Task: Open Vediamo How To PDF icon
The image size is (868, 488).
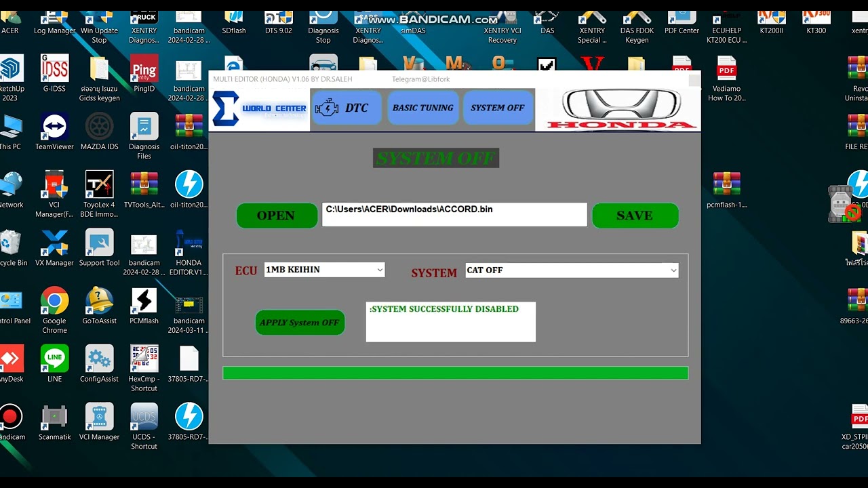Action: pos(726,78)
